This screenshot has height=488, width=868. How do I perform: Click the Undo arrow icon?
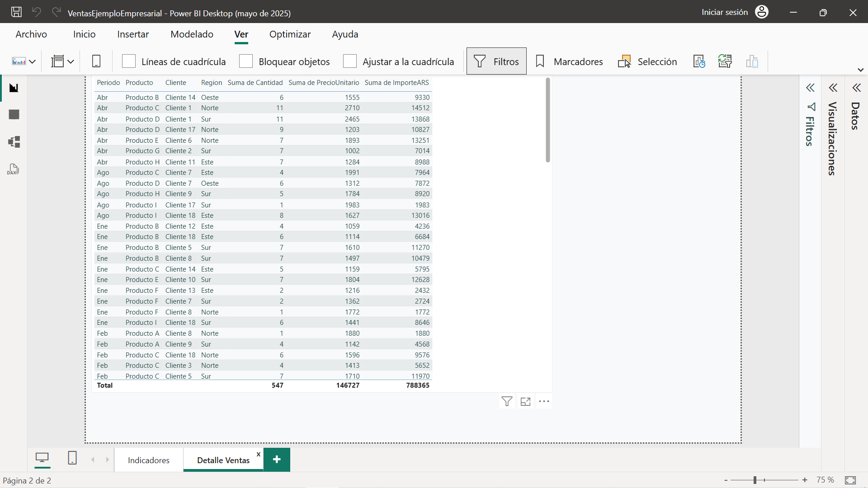tap(37, 12)
